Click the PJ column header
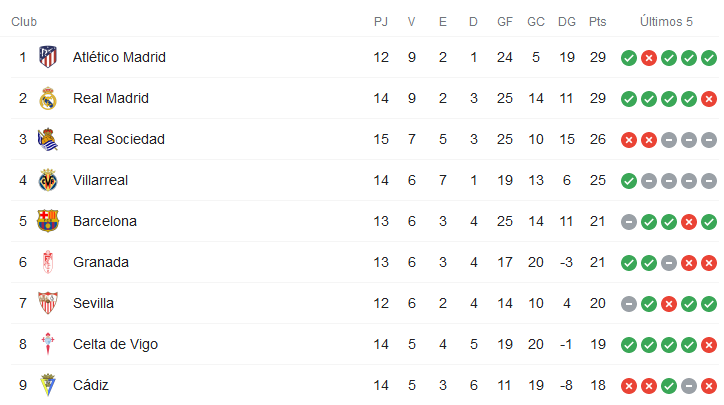The width and height of the screenshot is (724, 405). [x=381, y=21]
